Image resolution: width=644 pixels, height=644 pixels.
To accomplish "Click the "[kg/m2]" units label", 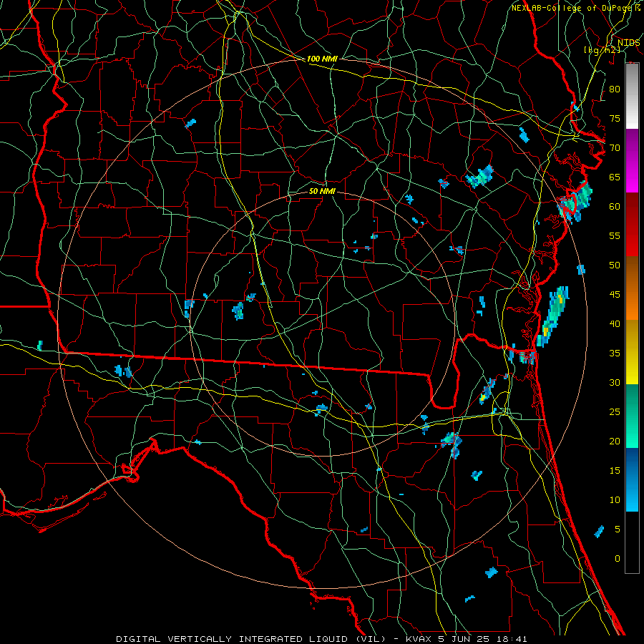I will pos(602,50).
